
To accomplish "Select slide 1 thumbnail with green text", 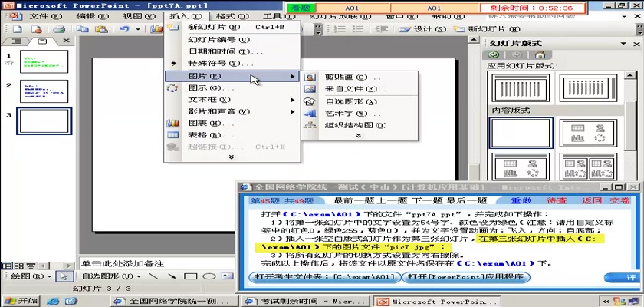I will [44, 61].
